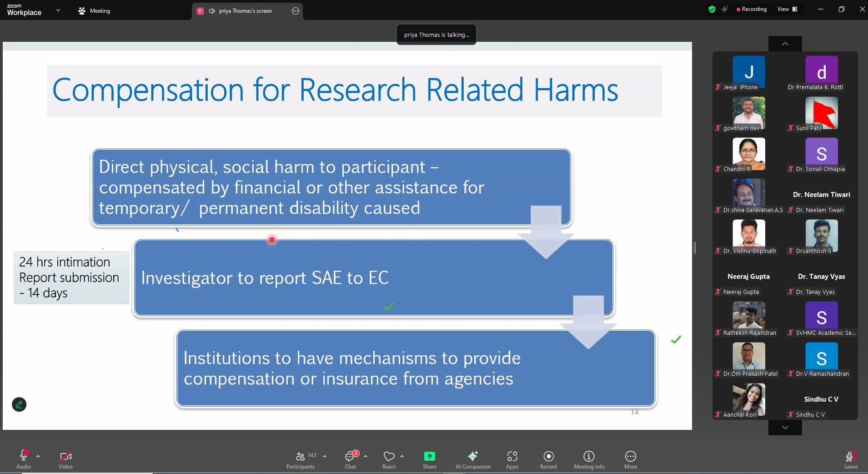Screen dimensions: 868x474
Task: Unmute the microphone Audio button
Action: (x=24, y=459)
